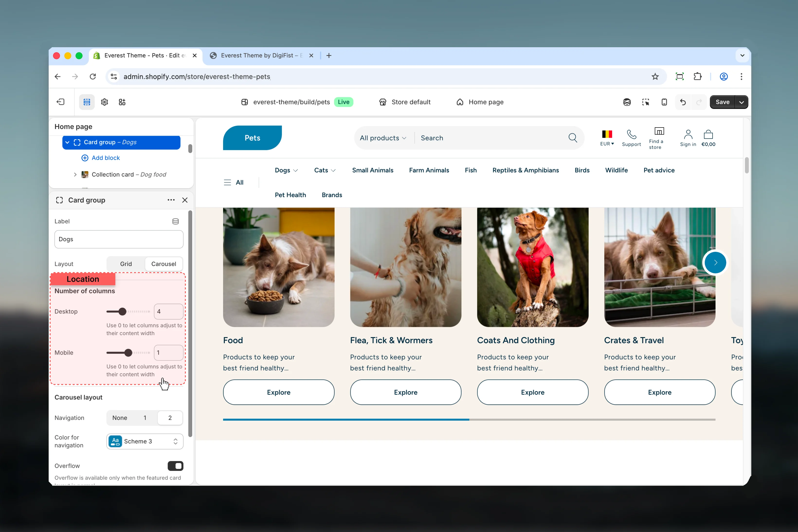
Task: Open browser extensions puzzle icon
Action: (697, 76)
